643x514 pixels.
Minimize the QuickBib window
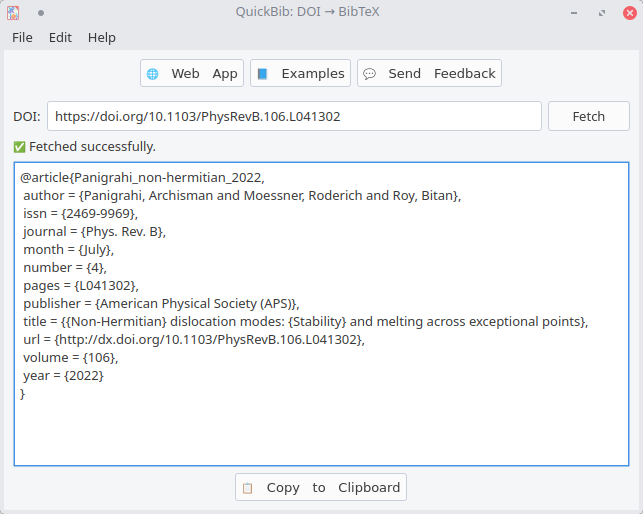(574, 13)
